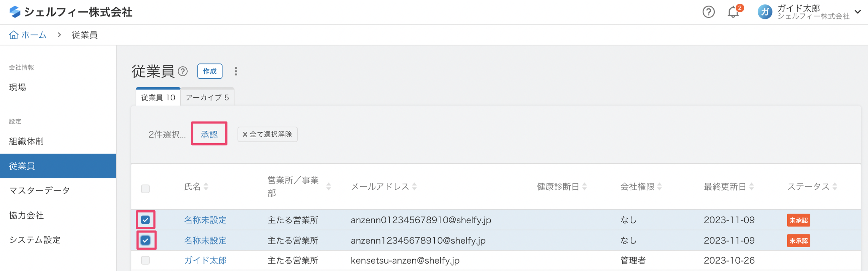
Task: Open the help question mark icon in header
Action: (708, 12)
